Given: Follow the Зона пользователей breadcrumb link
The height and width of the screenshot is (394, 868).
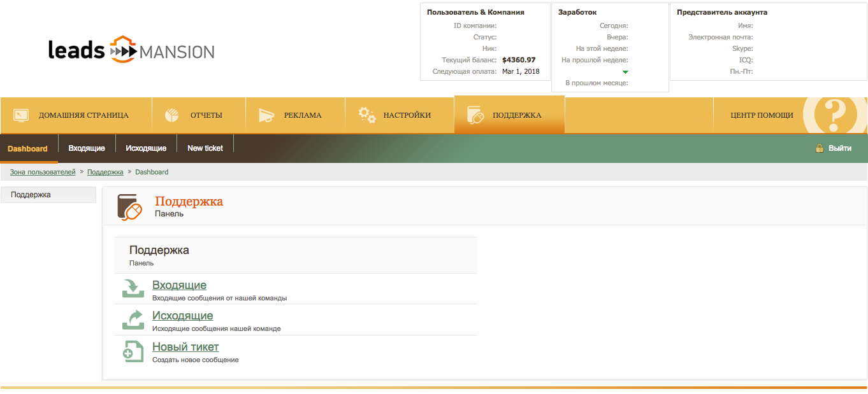Looking at the screenshot, I should (43, 172).
